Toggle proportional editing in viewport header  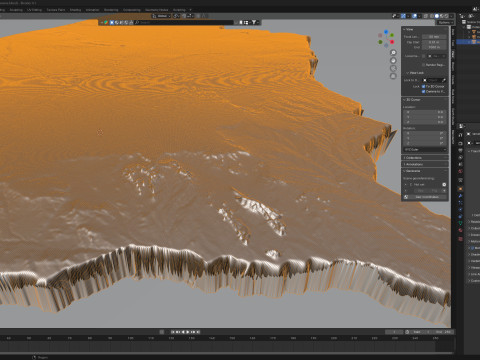pos(198,16)
